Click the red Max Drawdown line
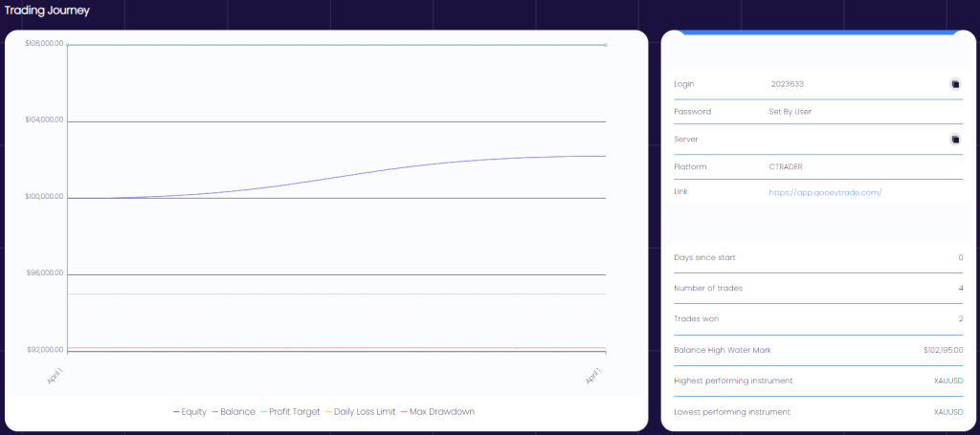This screenshot has width=980, height=435. [x=336, y=348]
